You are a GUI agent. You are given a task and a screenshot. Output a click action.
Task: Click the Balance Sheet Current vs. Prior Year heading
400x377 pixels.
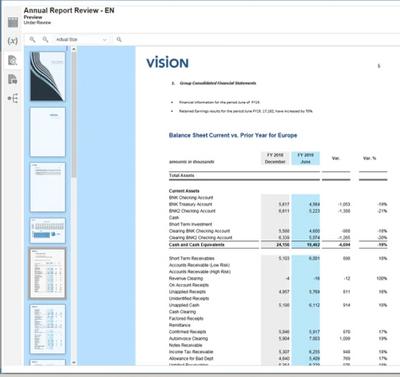pyautogui.click(x=233, y=135)
